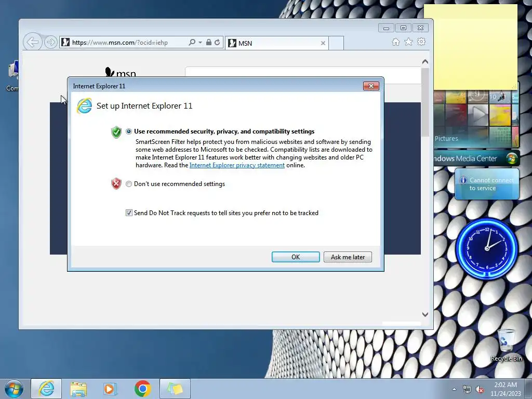Viewport: 532px width, 399px height.
Task: Click the Back arrow in Internet Explorer
Action: coord(33,43)
